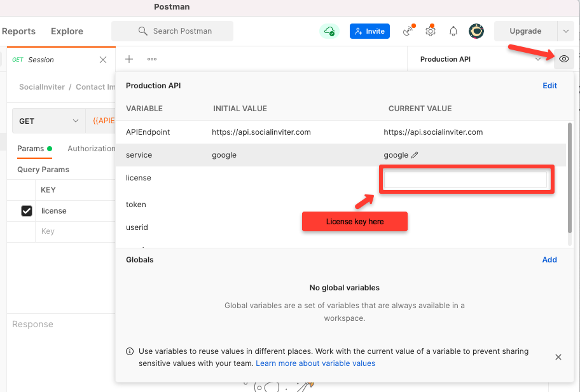Click the APIEndpoint variable name
The image size is (580, 392).
tap(148, 132)
